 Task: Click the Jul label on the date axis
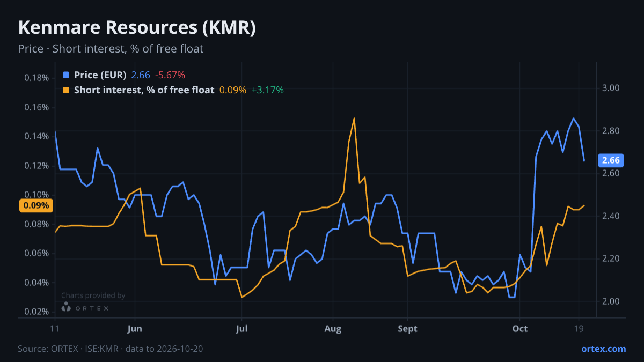coord(241,328)
